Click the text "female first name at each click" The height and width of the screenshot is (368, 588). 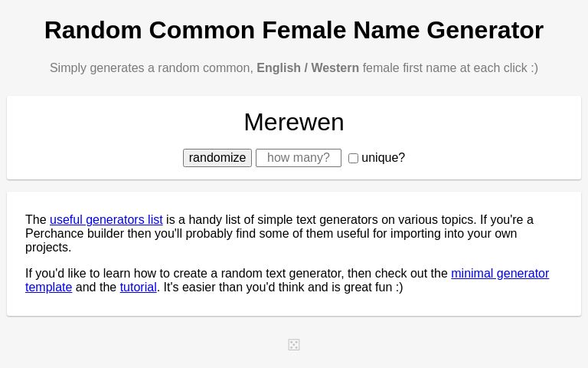(444, 68)
